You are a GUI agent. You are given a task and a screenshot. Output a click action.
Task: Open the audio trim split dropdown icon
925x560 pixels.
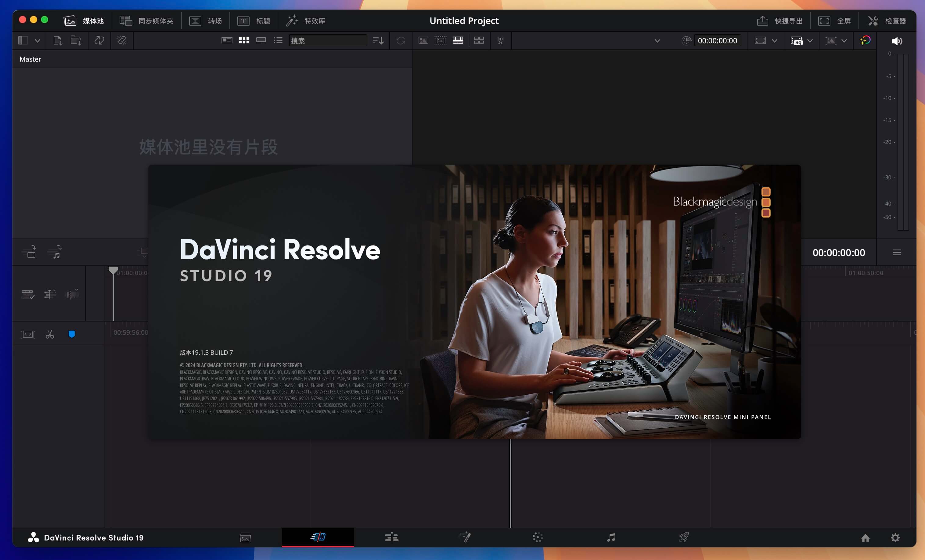72,294
